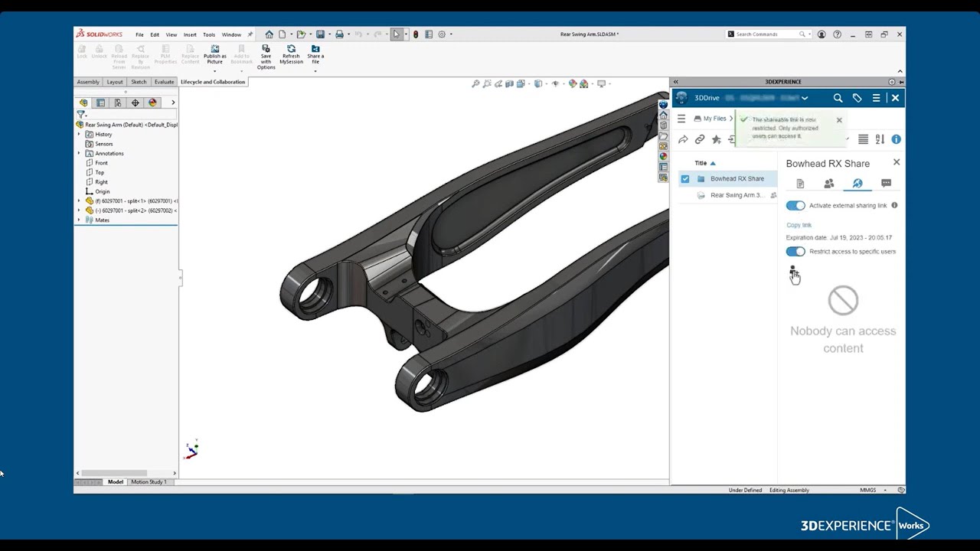980x551 pixels.
Task: Click My Files breadcrumb
Action: point(715,119)
